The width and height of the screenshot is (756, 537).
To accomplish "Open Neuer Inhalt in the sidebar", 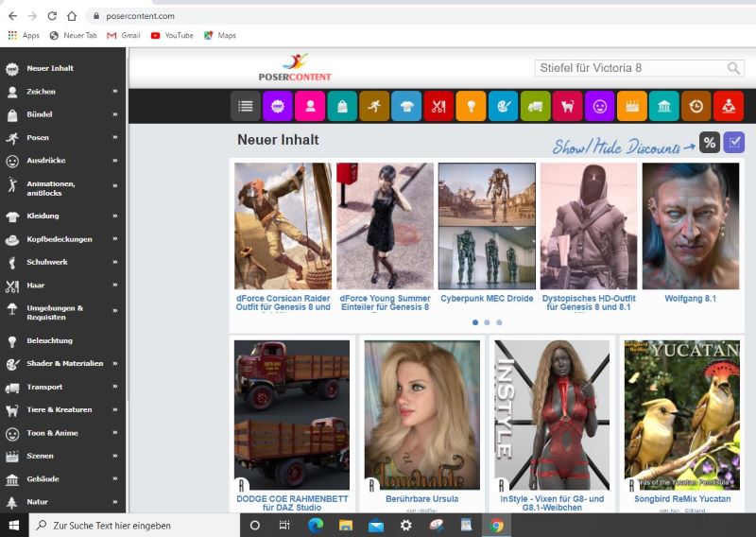I will coord(50,68).
